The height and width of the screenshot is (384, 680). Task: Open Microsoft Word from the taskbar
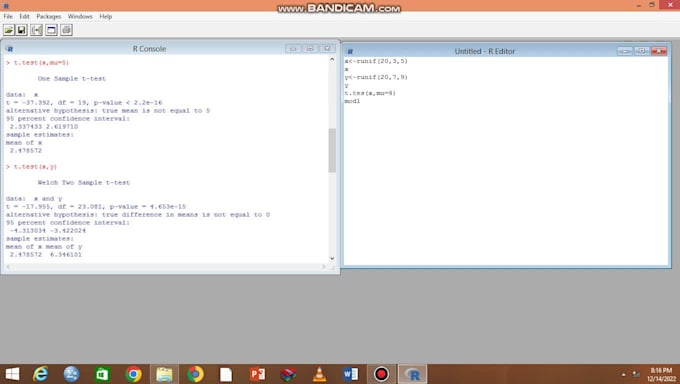click(x=350, y=374)
